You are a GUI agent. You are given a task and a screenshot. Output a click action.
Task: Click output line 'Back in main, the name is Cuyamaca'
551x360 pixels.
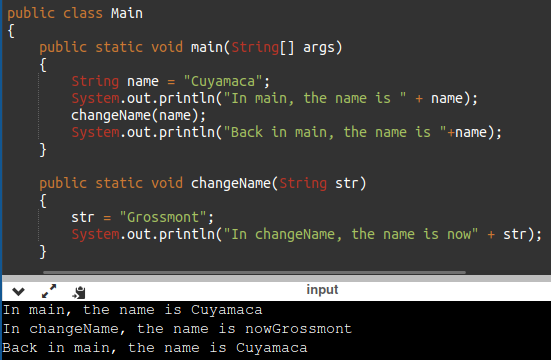pos(155,348)
